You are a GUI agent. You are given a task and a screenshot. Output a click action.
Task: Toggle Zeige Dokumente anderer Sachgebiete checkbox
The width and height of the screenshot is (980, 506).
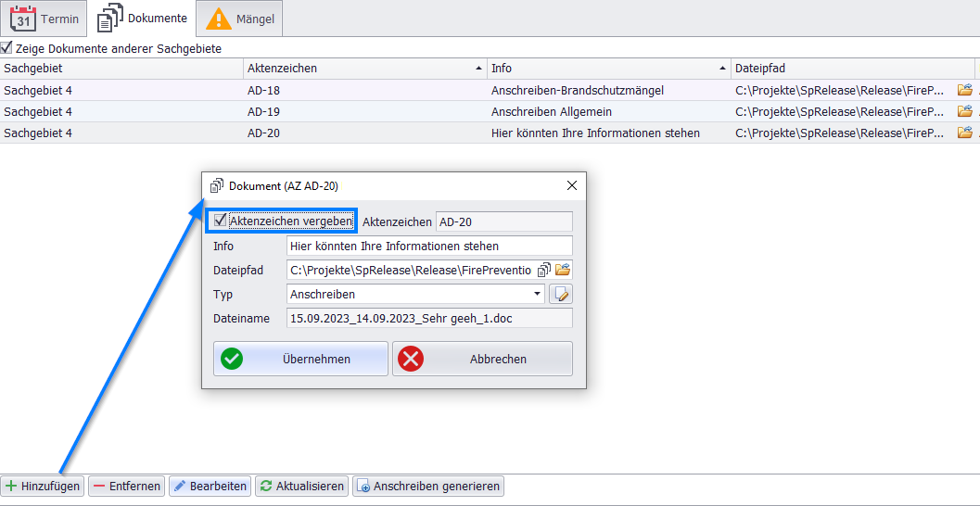click(7, 48)
